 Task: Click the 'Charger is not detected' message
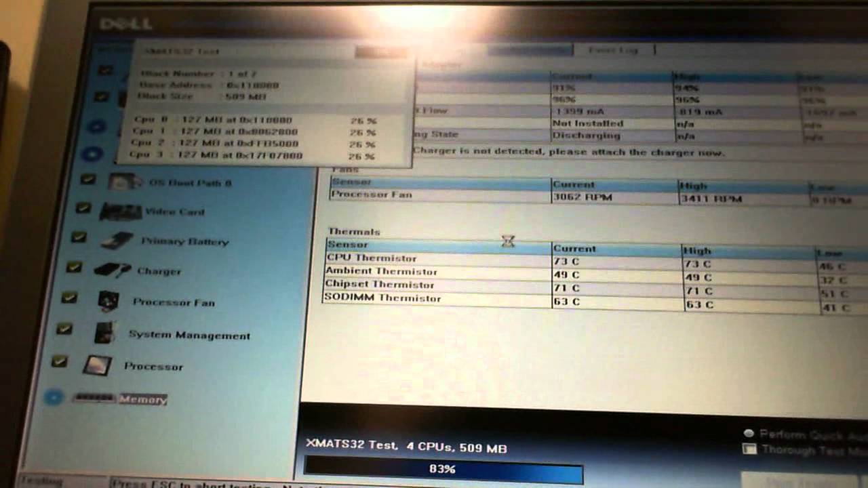point(568,152)
